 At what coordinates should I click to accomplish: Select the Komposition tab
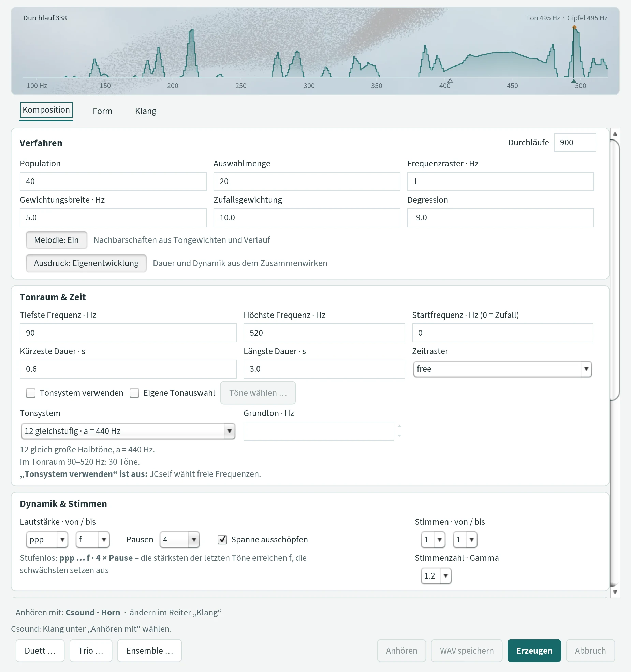click(46, 110)
